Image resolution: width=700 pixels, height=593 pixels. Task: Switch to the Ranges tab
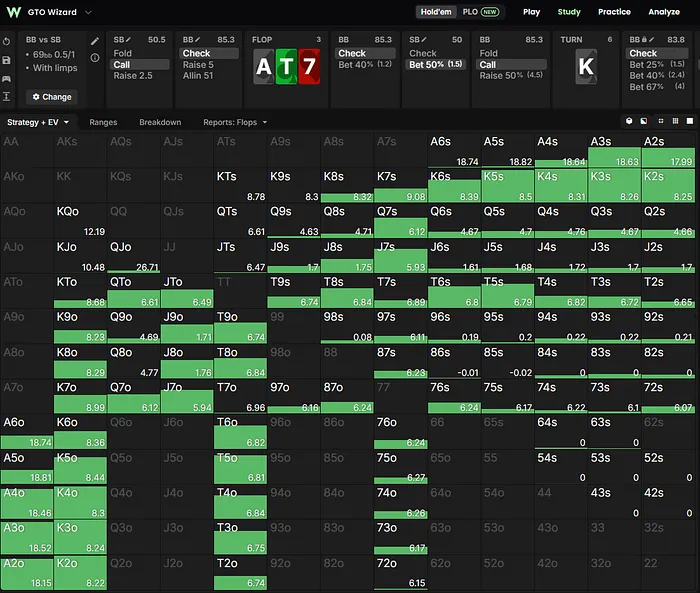click(x=103, y=122)
